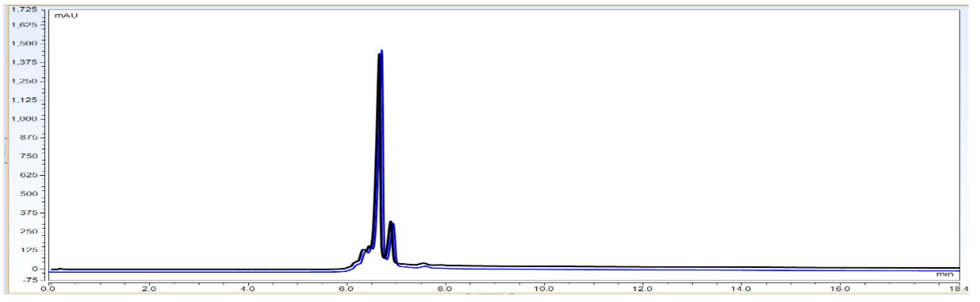Click the 8.0 minute tick label

point(445,289)
